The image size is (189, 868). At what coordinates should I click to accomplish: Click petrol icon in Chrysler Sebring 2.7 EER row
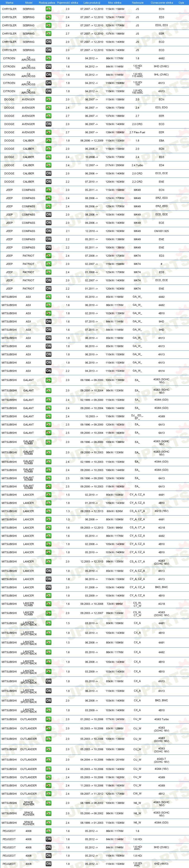(x=49, y=34)
